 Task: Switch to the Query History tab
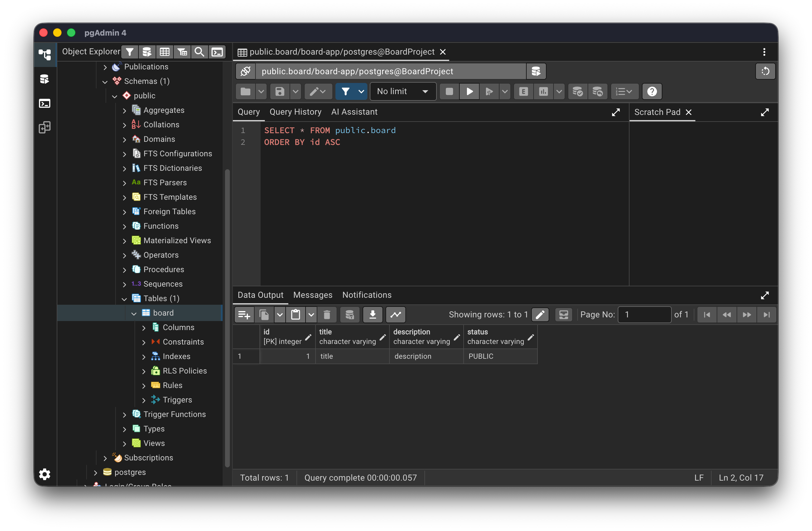[296, 112]
